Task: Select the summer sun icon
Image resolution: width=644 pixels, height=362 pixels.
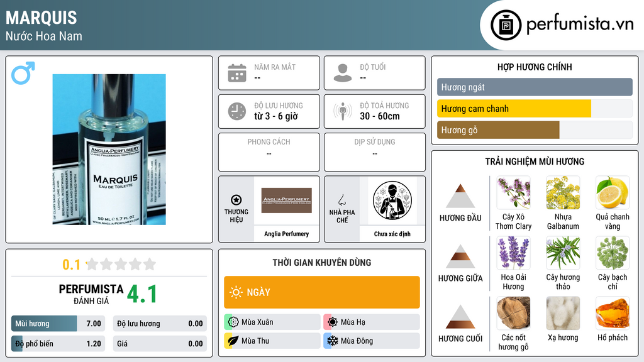Action: point(332,322)
